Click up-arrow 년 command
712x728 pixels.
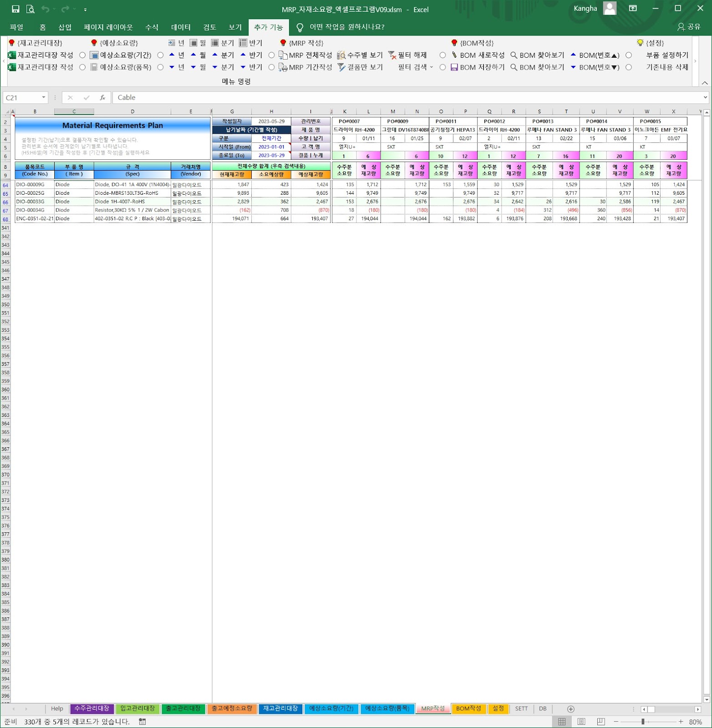click(177, 55)
